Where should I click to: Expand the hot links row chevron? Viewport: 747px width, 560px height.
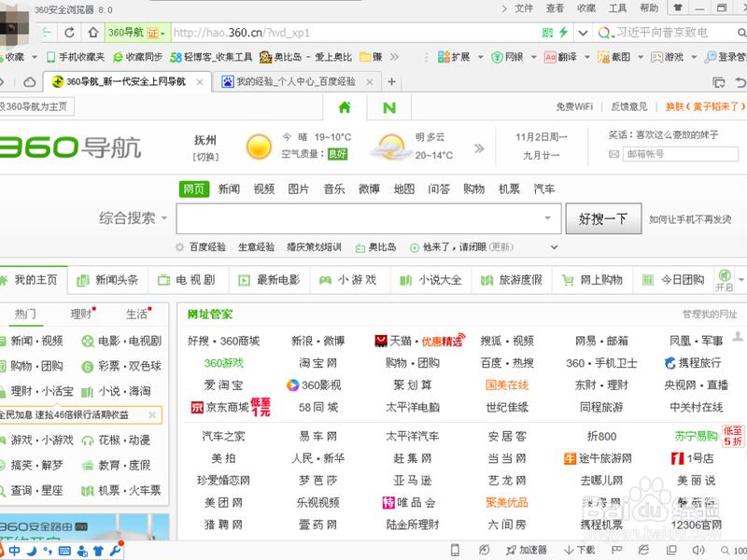(554, 247)
